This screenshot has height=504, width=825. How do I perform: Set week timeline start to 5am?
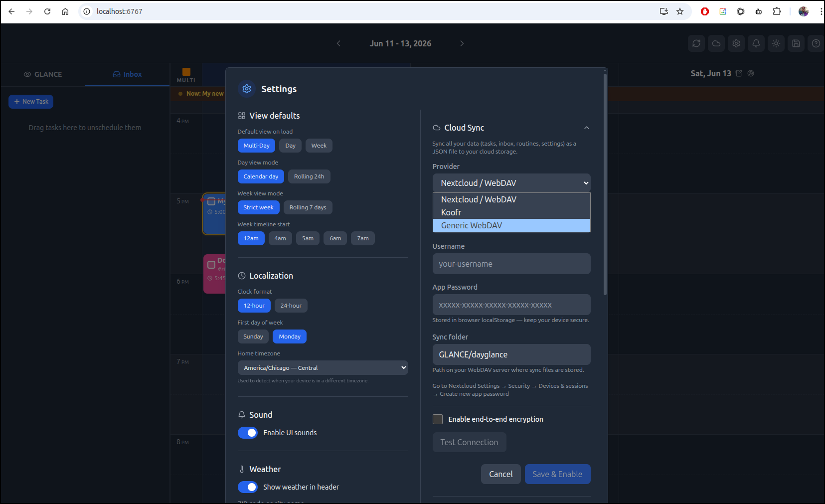click(x=308, y=238)
